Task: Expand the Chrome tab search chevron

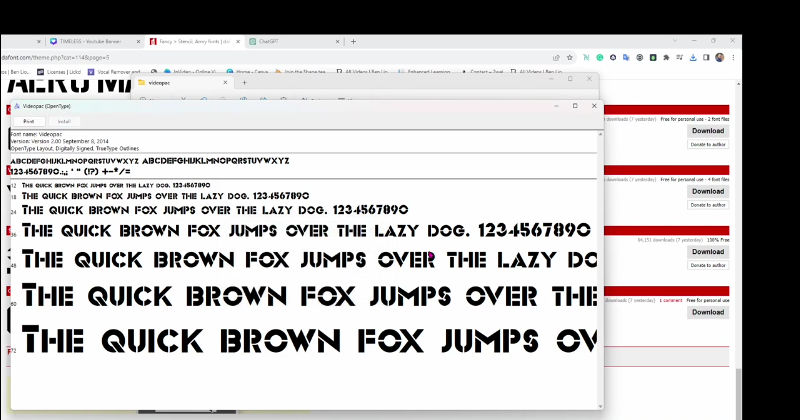Action: click(674, 40)
